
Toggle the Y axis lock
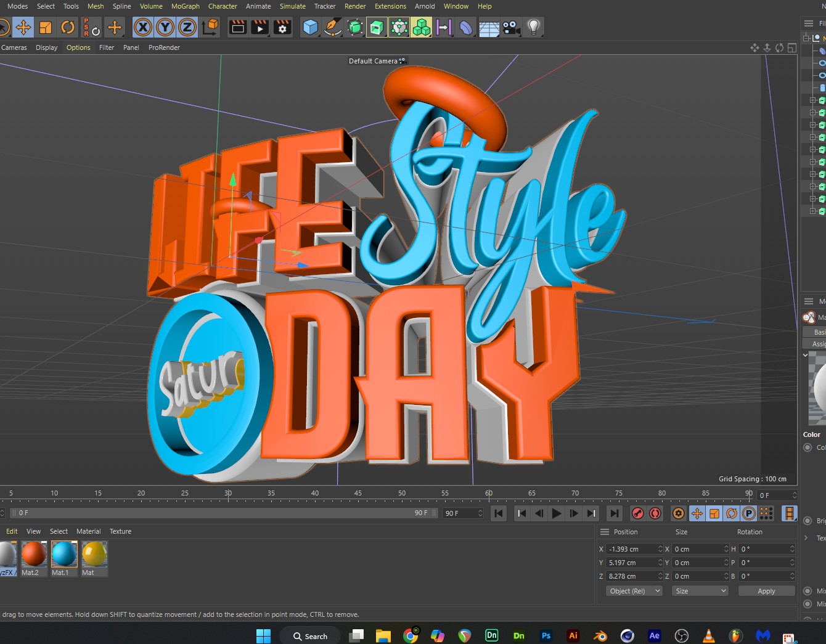point(165,27)
